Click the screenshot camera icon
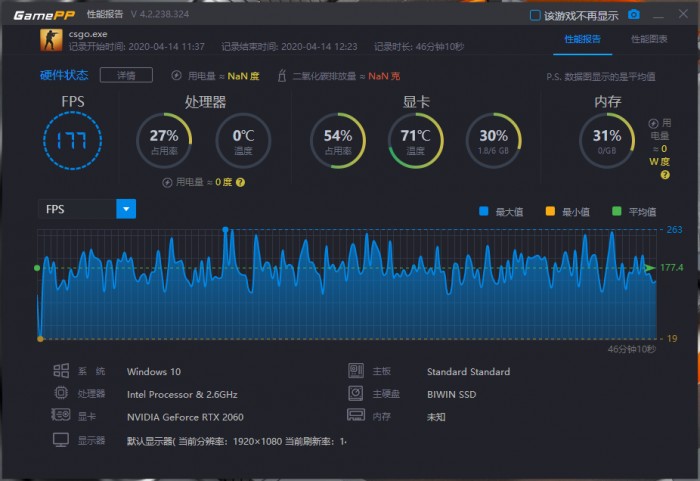 [633, 15]
